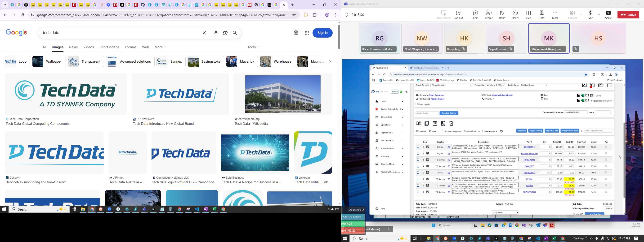Open microphone options arrow in Teams
Viewport: 644px width, 242px height.
[x=599, y=15]
